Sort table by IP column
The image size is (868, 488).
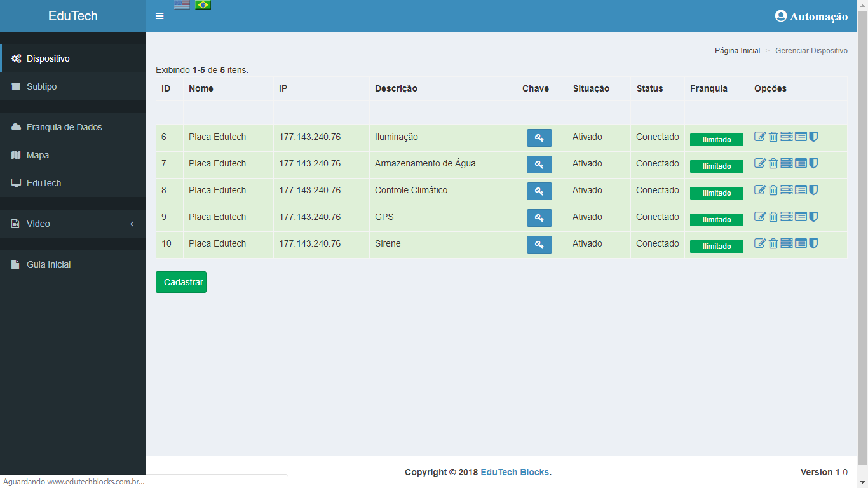[283, 88]
